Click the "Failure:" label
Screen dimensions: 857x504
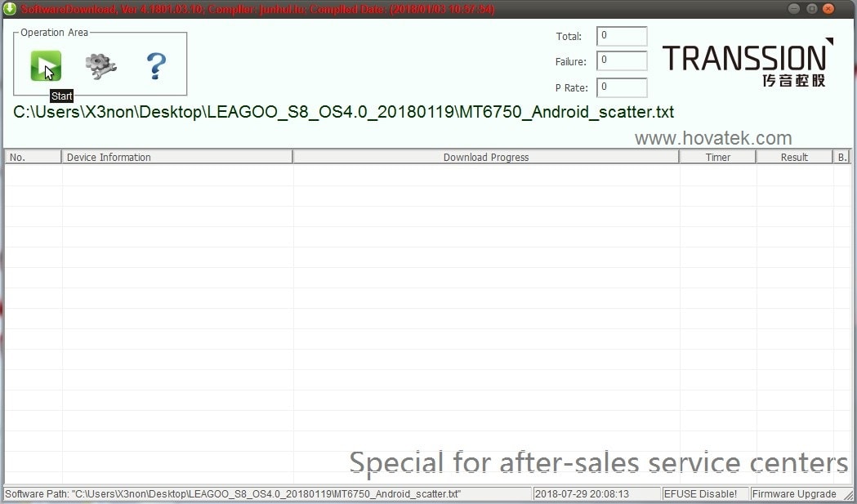point(570,62)
